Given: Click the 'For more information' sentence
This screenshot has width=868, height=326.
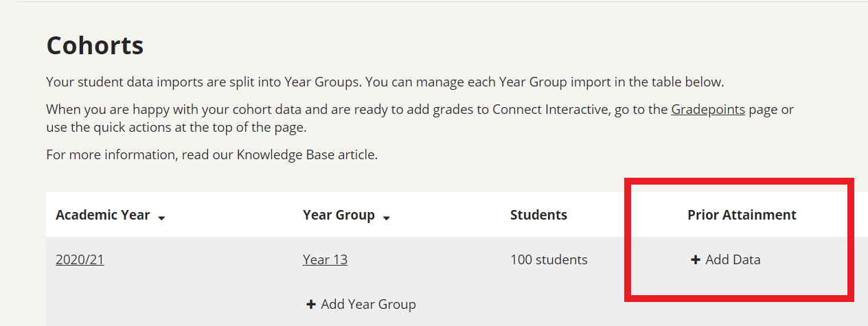Looking at the screenshot, I should coord(212,154).
